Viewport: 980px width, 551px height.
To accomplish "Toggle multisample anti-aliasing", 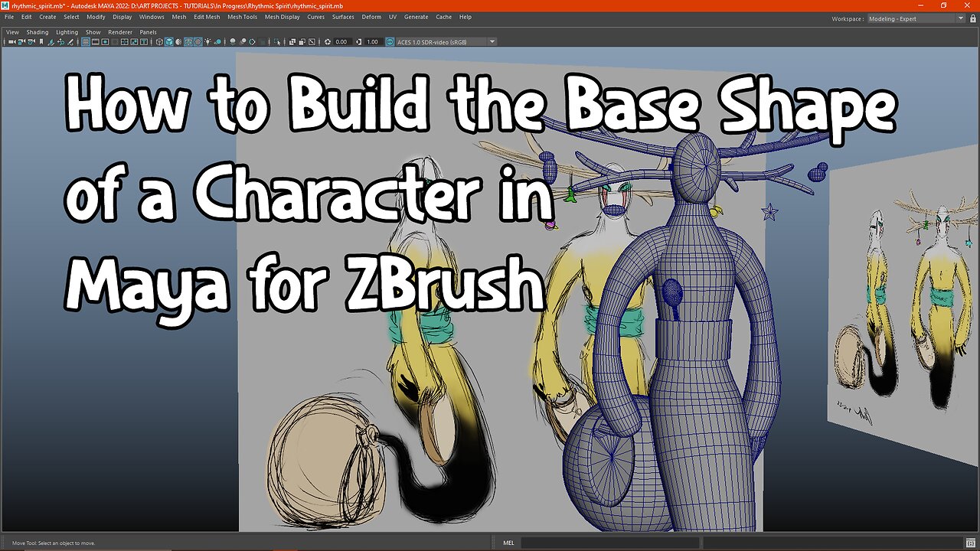I will click(252, 42).
